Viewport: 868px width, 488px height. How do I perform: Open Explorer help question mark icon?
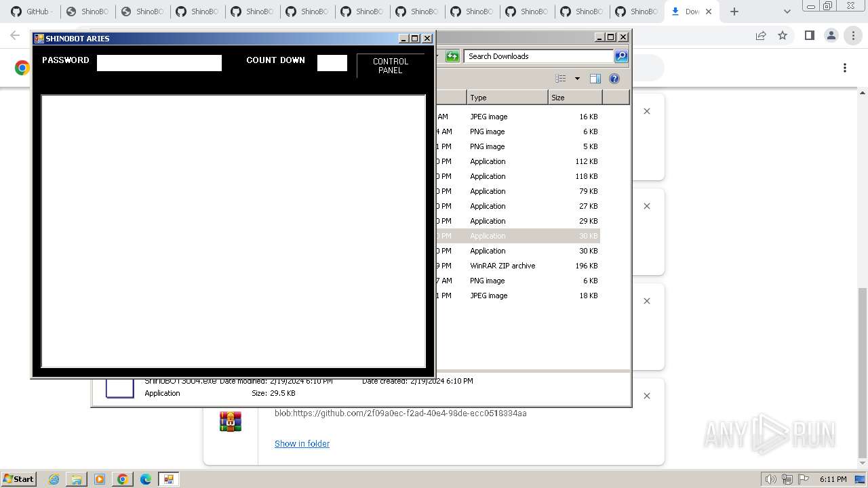614,79
